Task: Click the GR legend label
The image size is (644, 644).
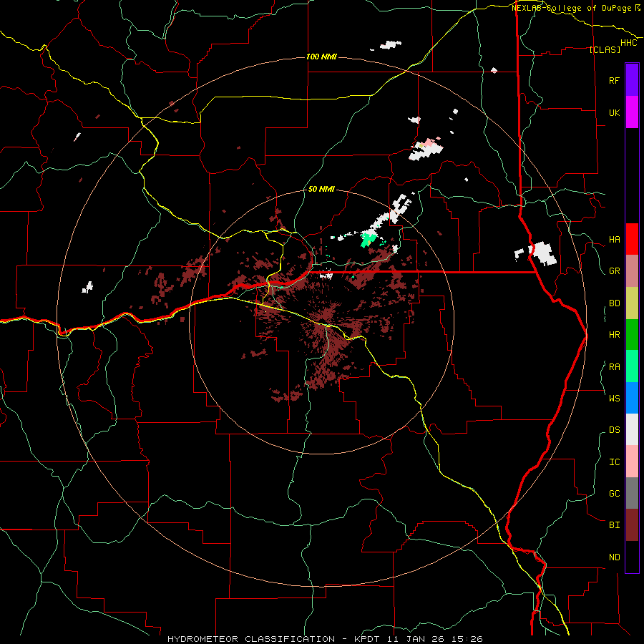Action: [x=614, y=271]
